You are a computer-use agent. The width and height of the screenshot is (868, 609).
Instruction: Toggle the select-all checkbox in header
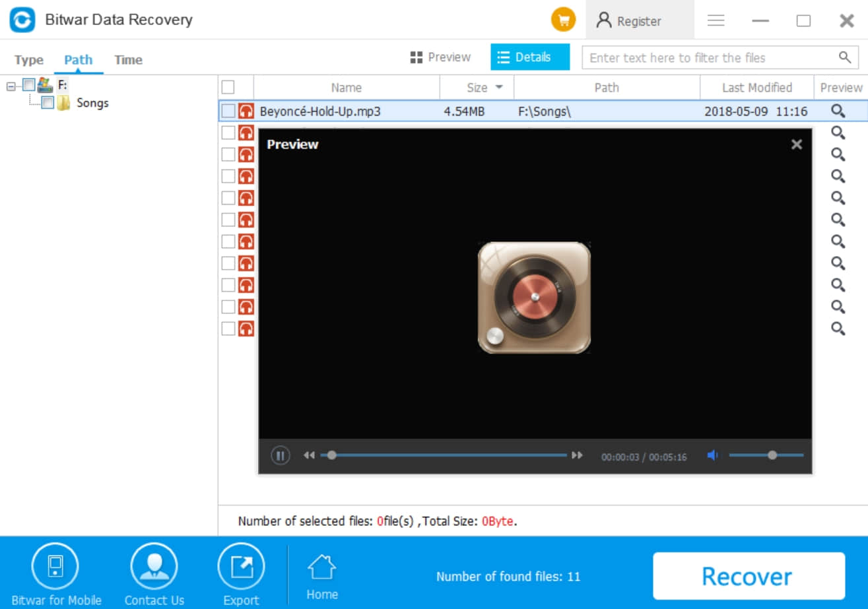coord(228,87)
